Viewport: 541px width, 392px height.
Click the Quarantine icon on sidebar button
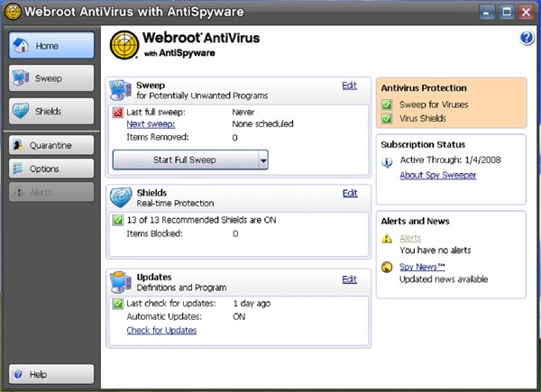(18, 145)
